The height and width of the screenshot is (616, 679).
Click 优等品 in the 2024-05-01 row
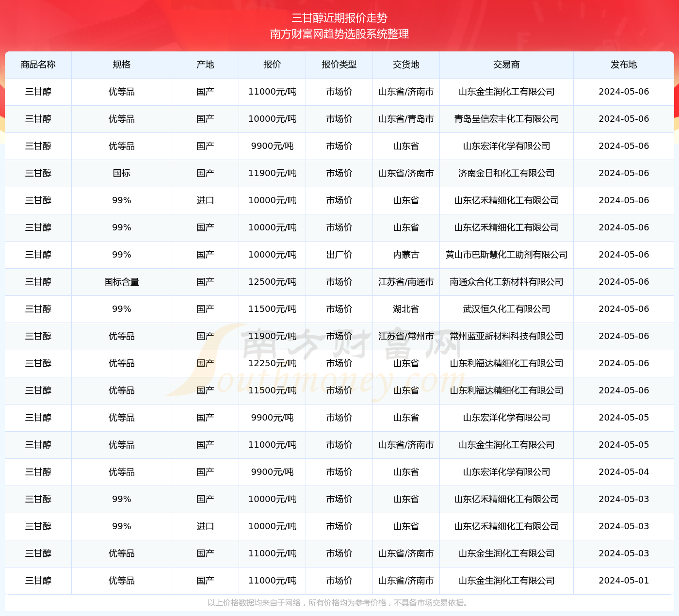(122, 581)
